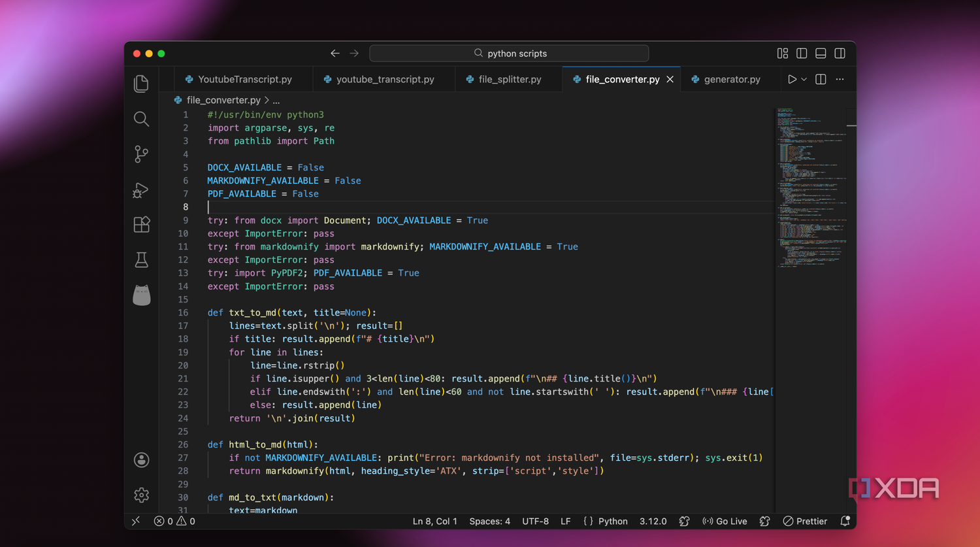Open the editor More Actions ellipsis
The height and width of the screenshot is (547, 980).
click(x=840, y=79)
